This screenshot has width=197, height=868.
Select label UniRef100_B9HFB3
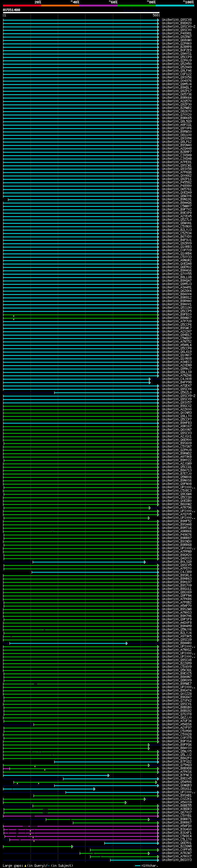pos(177,423)
